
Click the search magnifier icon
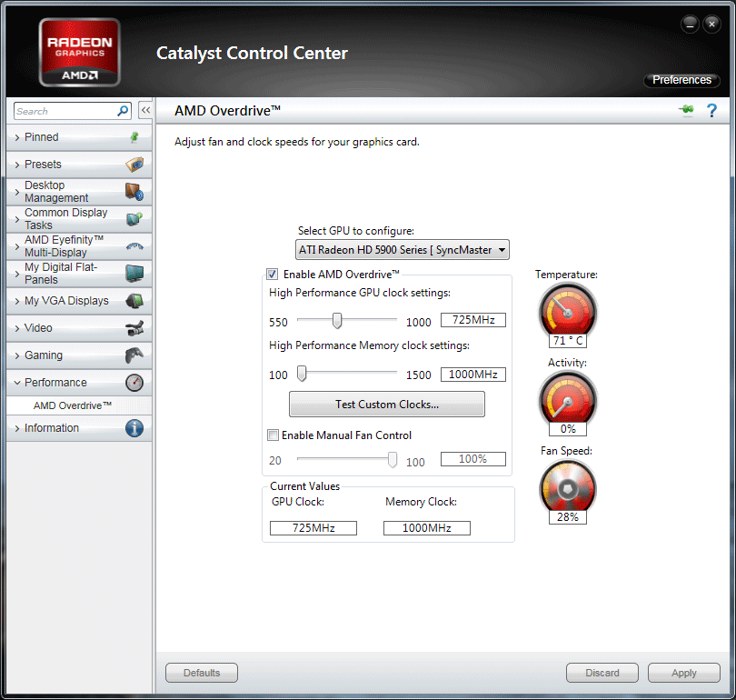(123, 111)
